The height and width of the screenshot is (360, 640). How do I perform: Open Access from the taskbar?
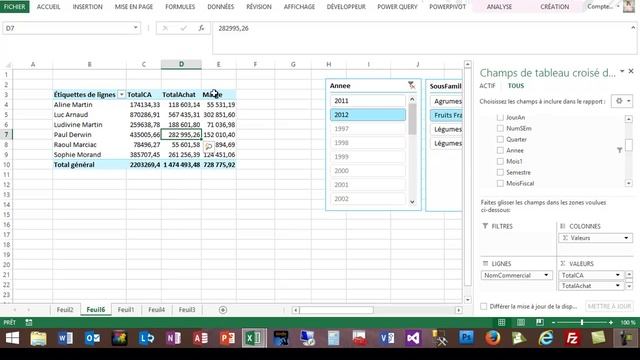(x=200, y=338)
